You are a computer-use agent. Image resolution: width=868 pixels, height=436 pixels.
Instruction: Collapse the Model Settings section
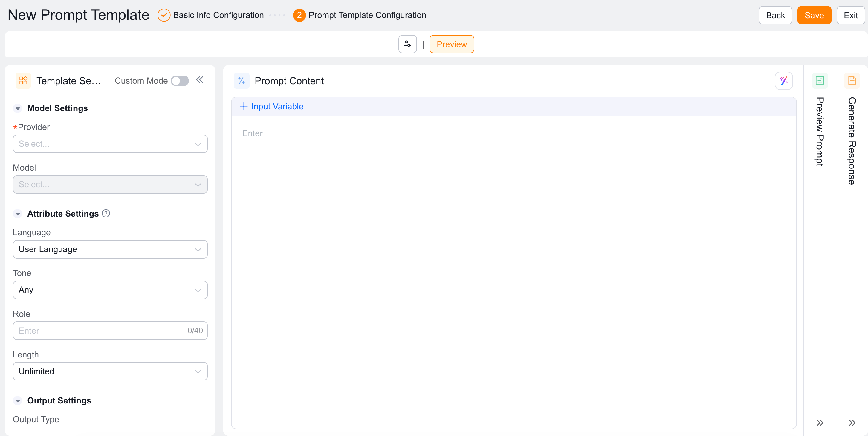point(18,108)
